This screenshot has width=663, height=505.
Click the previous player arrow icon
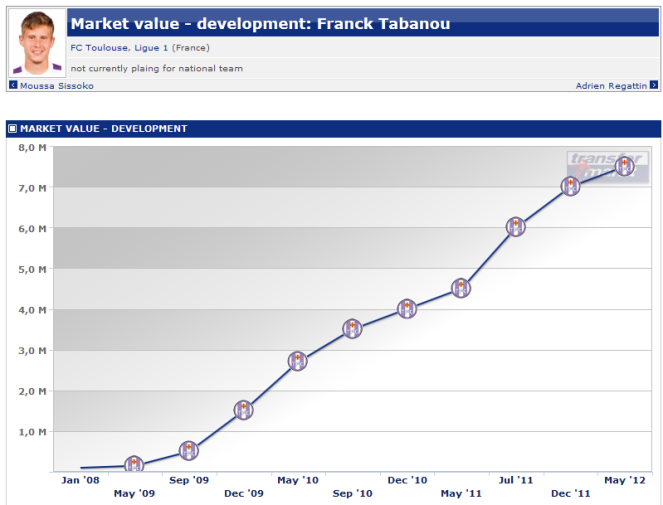[x=13, y=85]
